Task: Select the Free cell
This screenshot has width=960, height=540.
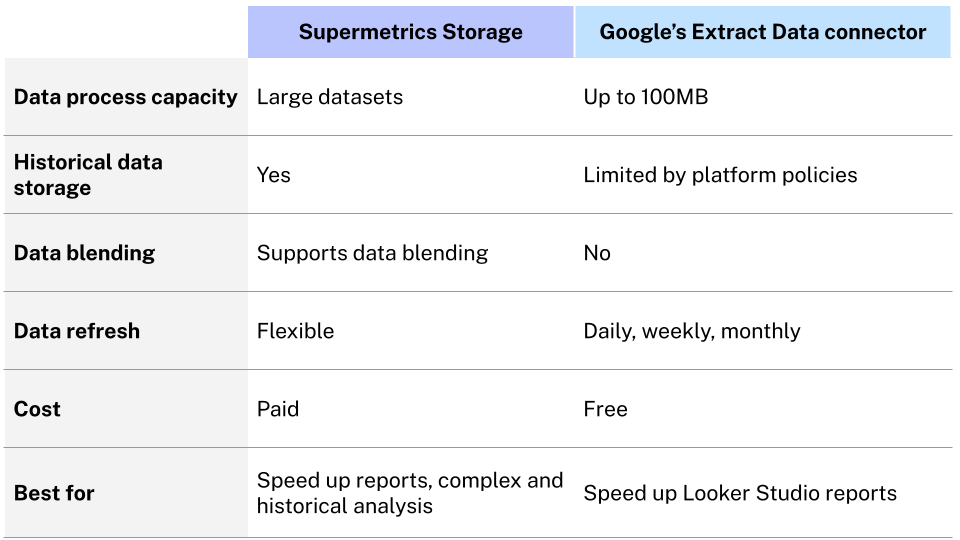Action: click(x=606, y=409)
